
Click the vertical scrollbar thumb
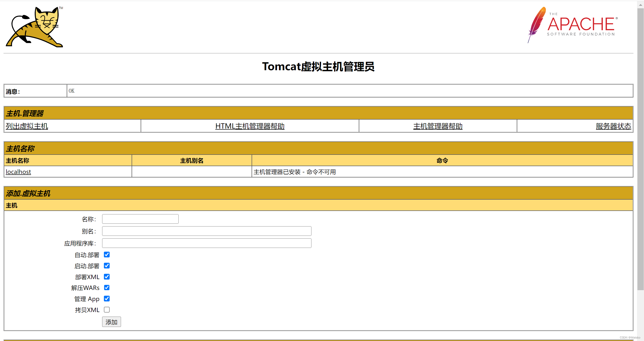[640, 149]
